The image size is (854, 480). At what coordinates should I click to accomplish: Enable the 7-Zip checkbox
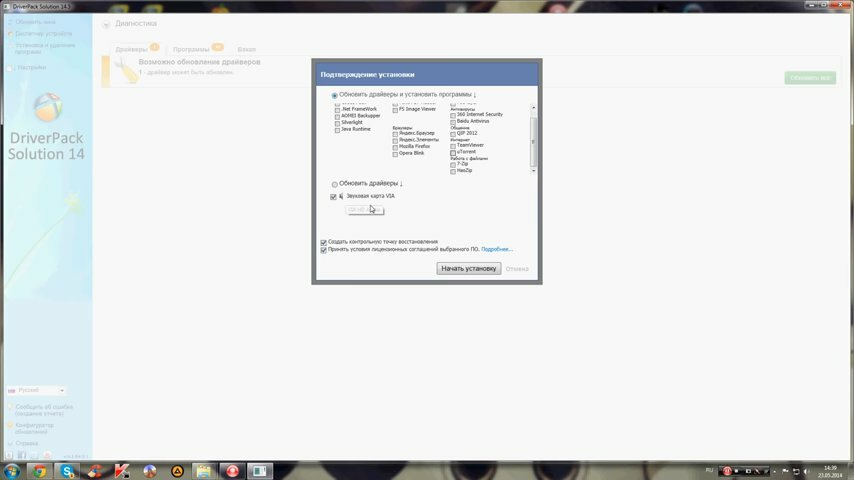453,165
